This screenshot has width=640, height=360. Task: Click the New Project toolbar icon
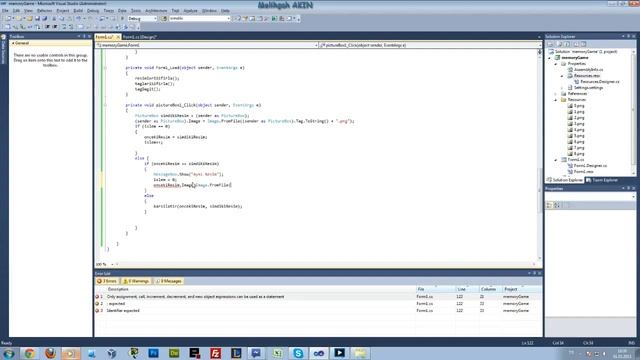click(x=9, y=18)
